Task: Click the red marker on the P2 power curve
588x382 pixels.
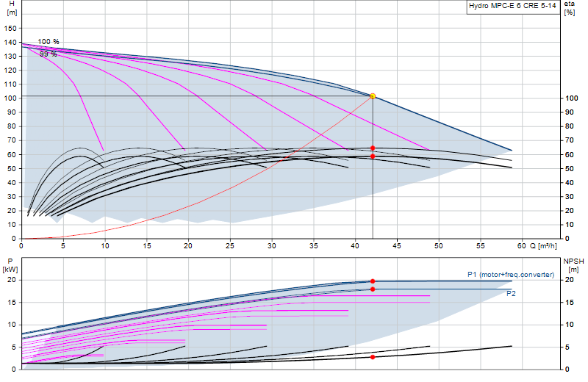Action: [373, 289]
